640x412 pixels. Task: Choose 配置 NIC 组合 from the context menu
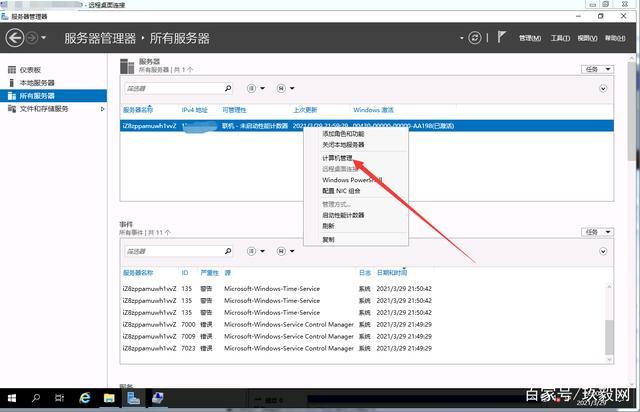[341, 191]
